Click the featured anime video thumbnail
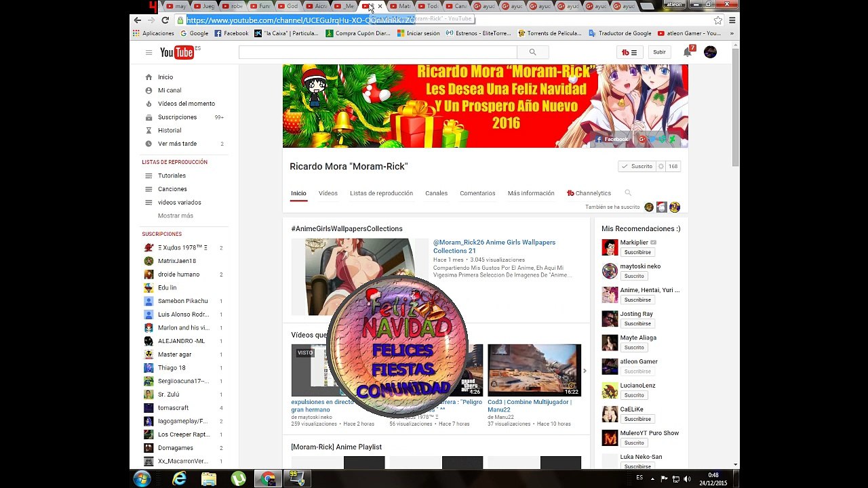This screenshot has height=488, width=868. 360,277
